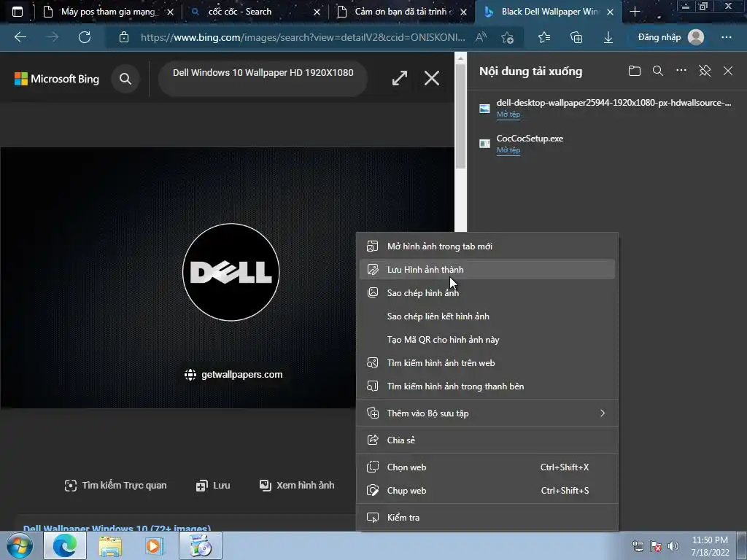Close the 'Black Dell Wallpaper' tab

611,12
